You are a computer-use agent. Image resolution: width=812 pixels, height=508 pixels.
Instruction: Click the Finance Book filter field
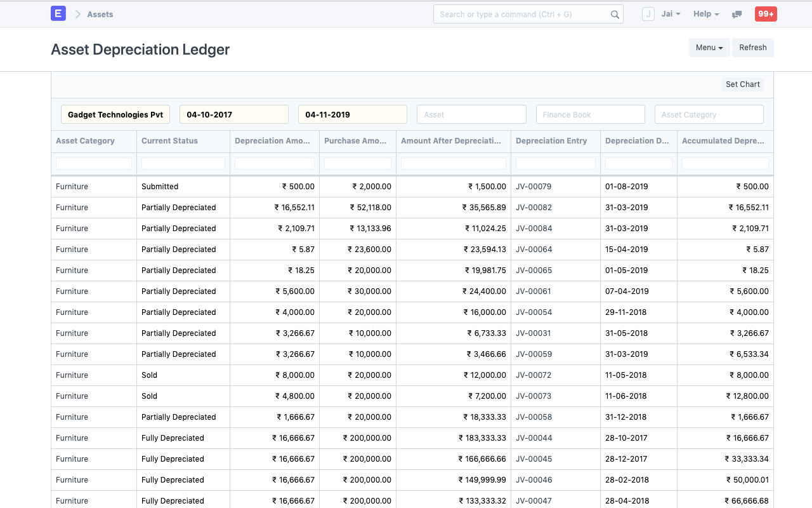tap(590, 114)
